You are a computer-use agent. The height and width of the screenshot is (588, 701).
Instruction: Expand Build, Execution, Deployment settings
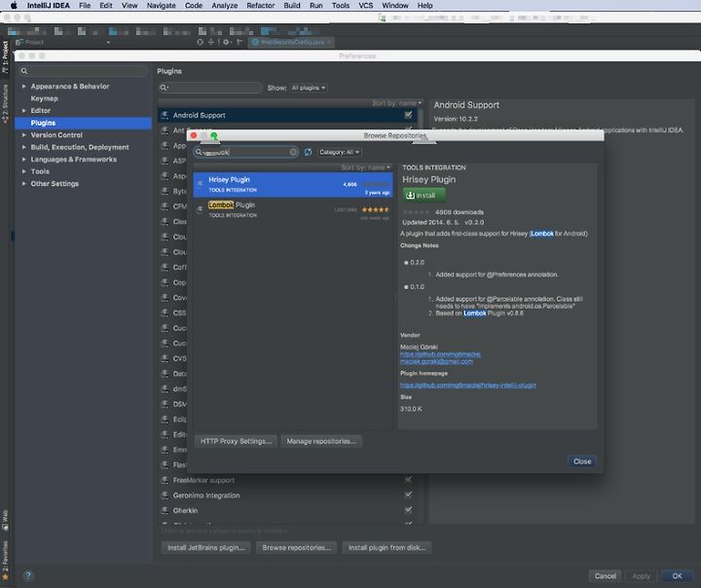point(24,147)
